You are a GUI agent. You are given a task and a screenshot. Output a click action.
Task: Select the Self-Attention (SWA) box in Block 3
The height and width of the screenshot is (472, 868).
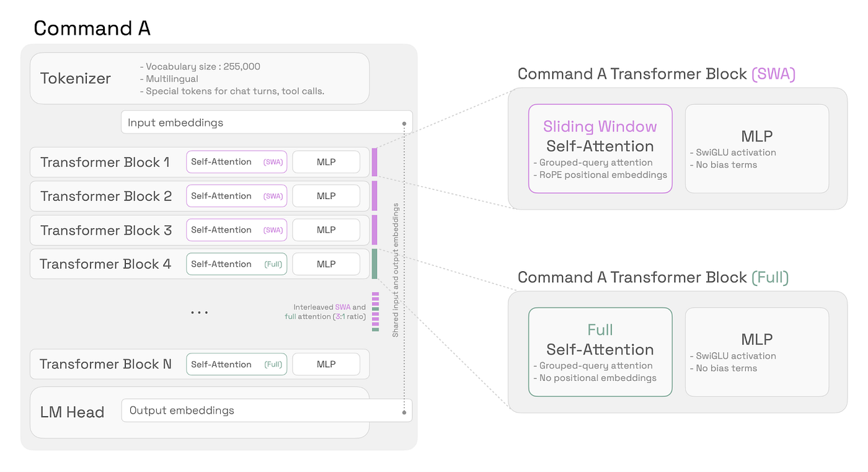(236, 230)
